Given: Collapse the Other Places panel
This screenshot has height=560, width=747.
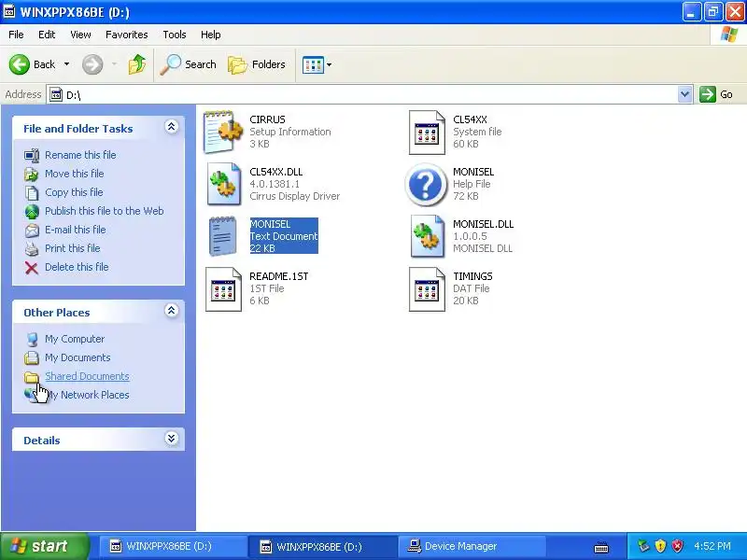Looking at the screenshot, I should [x=172, y=311].
